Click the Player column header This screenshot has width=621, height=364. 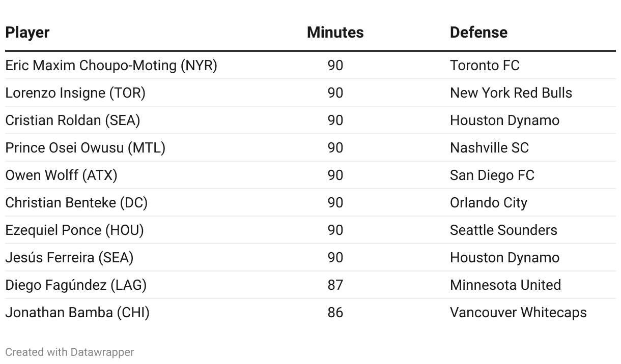[x=27, y=33]
